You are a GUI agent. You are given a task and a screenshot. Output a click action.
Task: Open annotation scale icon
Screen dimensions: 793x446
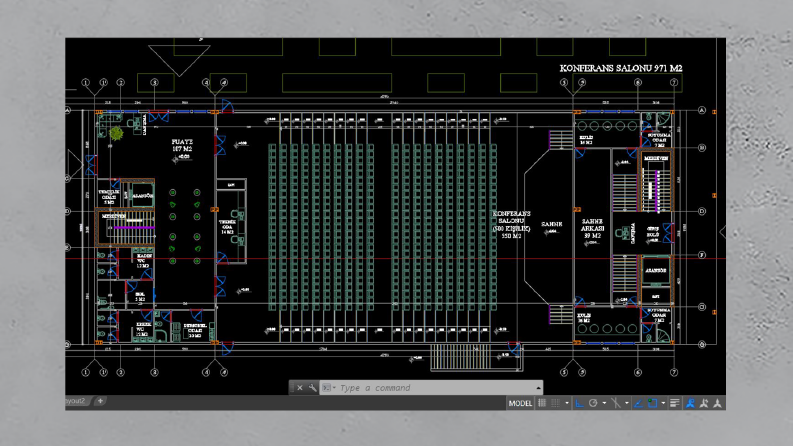click(x=717, y=403)
